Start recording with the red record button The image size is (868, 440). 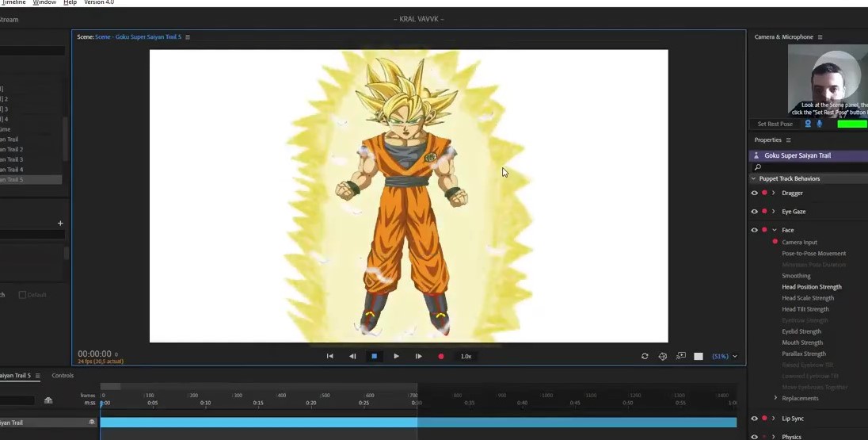point(441,356)
